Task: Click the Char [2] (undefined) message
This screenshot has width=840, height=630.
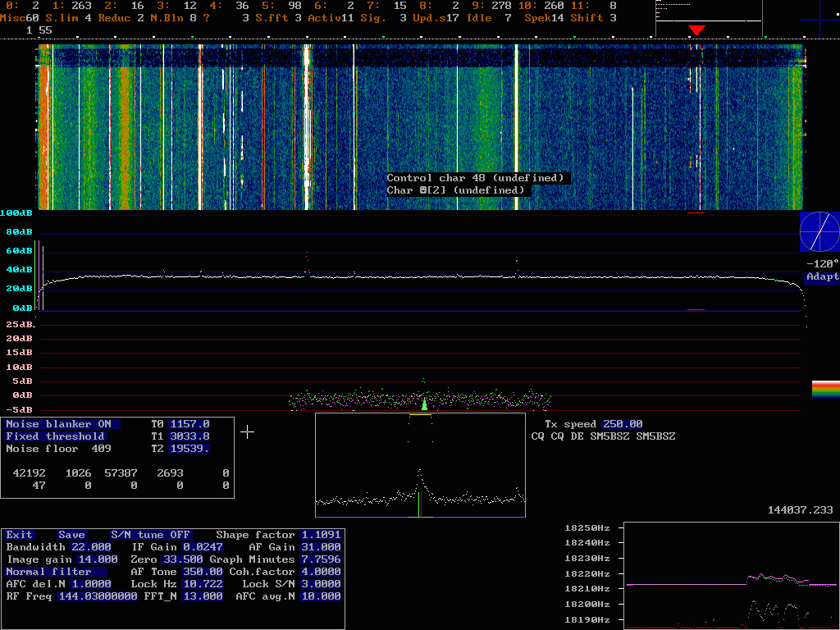Action: click(x=455, y=190)
